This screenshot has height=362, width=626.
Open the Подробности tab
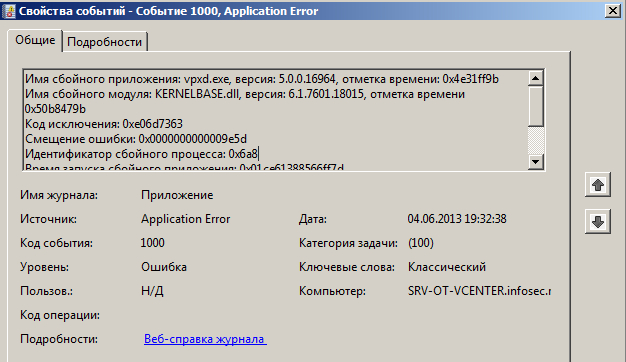click(105, 42)
